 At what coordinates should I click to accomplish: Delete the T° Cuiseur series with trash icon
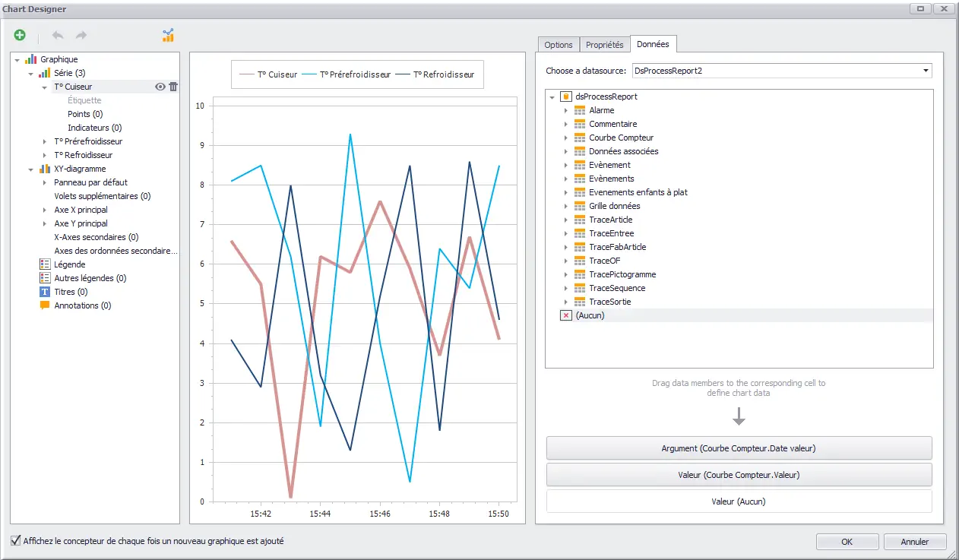pos(173,87)
